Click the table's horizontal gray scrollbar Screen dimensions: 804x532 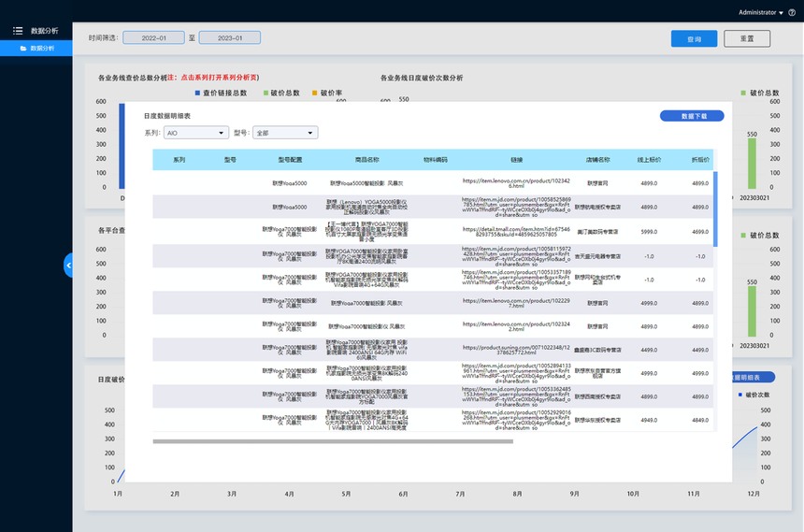[x=333, y=441]
